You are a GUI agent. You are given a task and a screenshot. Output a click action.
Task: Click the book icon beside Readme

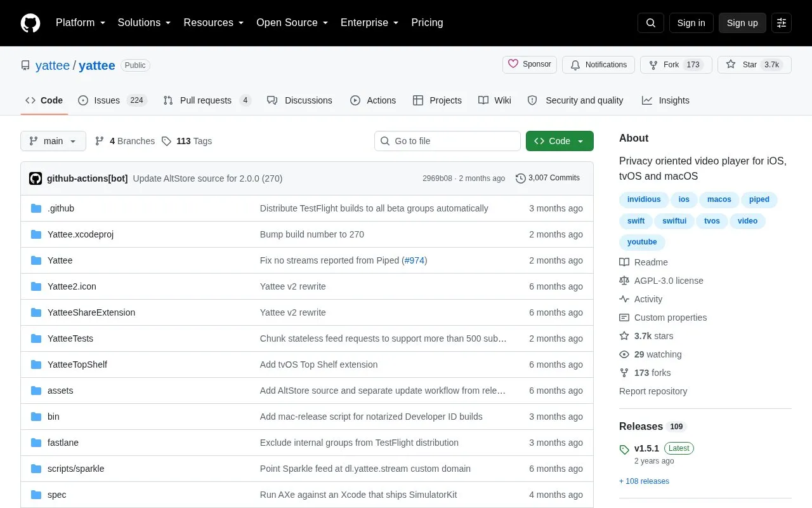[624, 262]
